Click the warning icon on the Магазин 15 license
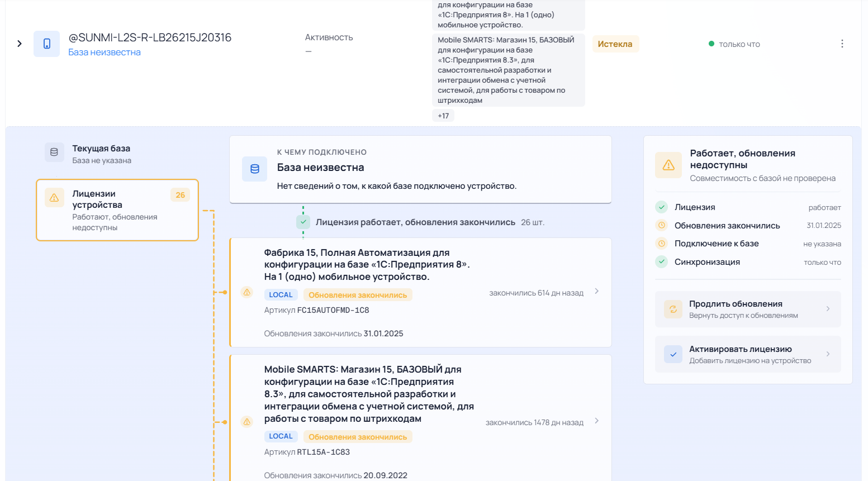Viewport: 868px width, 481px height. point(247,422)
